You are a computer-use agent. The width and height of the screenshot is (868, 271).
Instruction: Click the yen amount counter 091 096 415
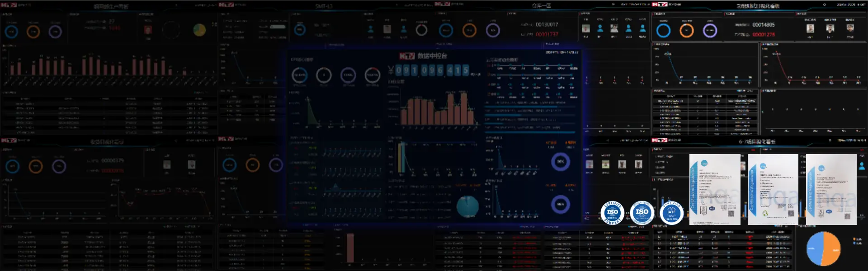[432, 70]
